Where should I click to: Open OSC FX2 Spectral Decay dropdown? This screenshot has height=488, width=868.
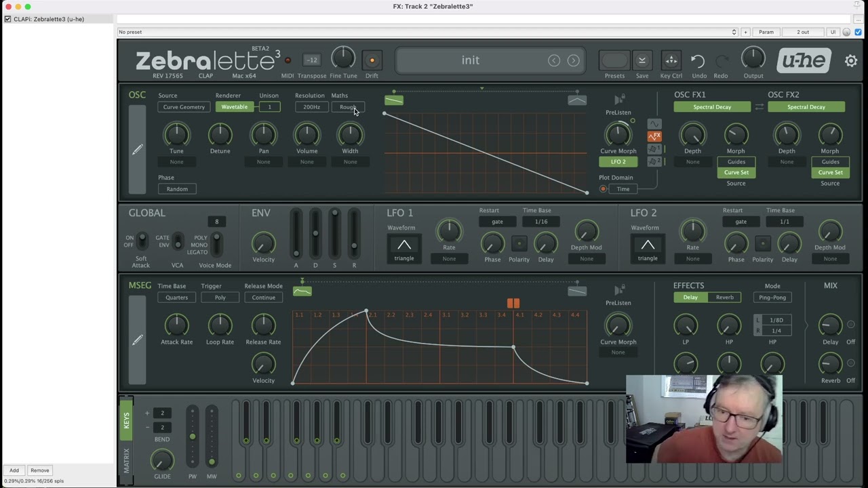click(x=806, y=107)
